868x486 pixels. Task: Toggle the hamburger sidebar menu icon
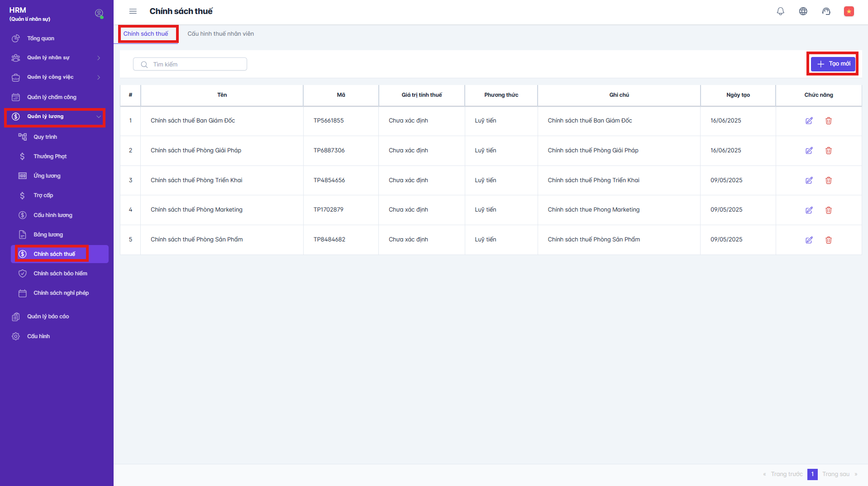(133, 11)
